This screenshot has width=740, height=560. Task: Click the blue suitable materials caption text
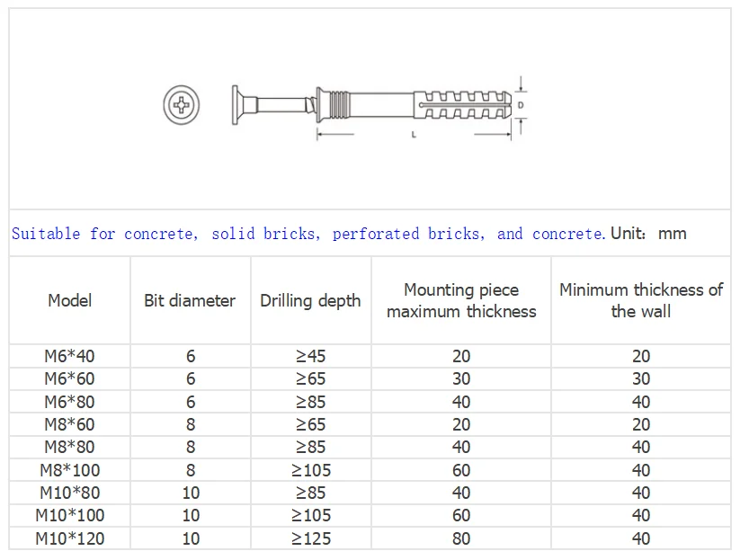coord(308,234)
